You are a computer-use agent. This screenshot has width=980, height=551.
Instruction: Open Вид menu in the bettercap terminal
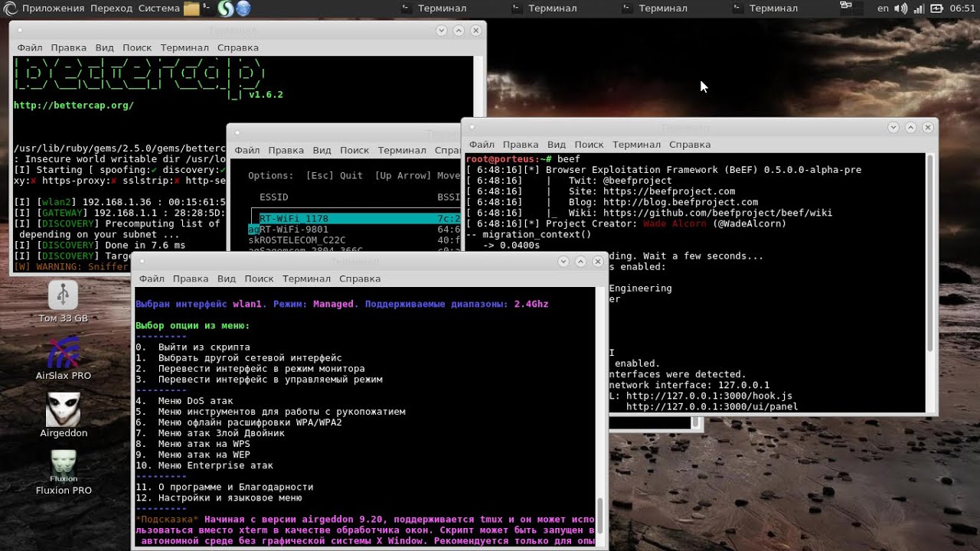point(104,47)
